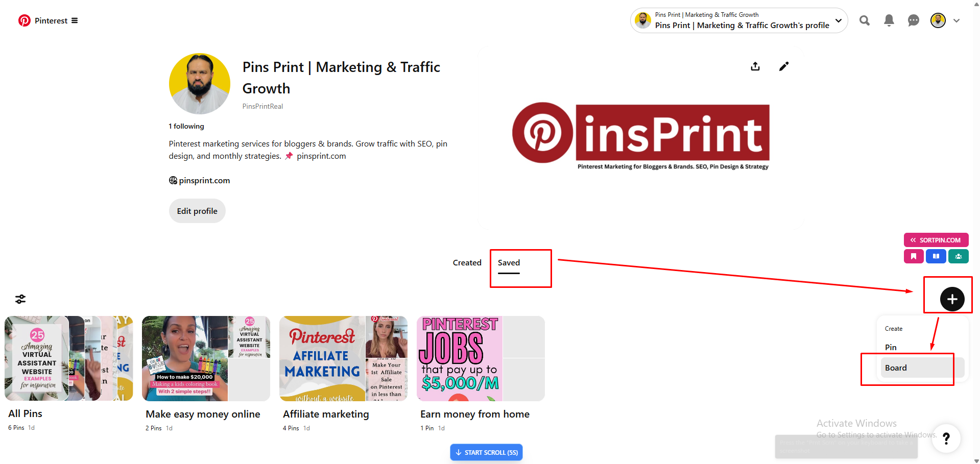The image size is (980, 464).
Task: Click the blue SortPin book icon
Action: point(936,256)
